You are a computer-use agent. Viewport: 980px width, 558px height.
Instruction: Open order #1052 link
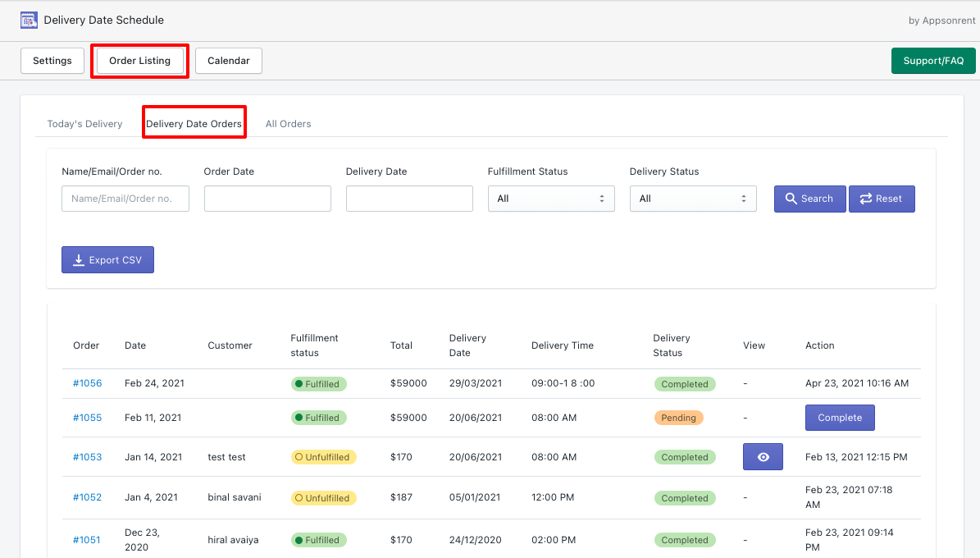click(88, 497)
